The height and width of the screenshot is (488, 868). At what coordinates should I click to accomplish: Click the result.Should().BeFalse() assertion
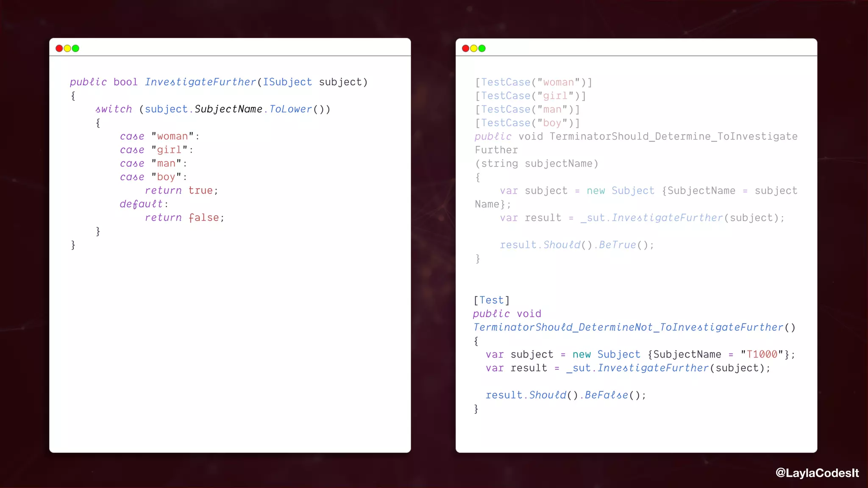[x=566, y=395]
